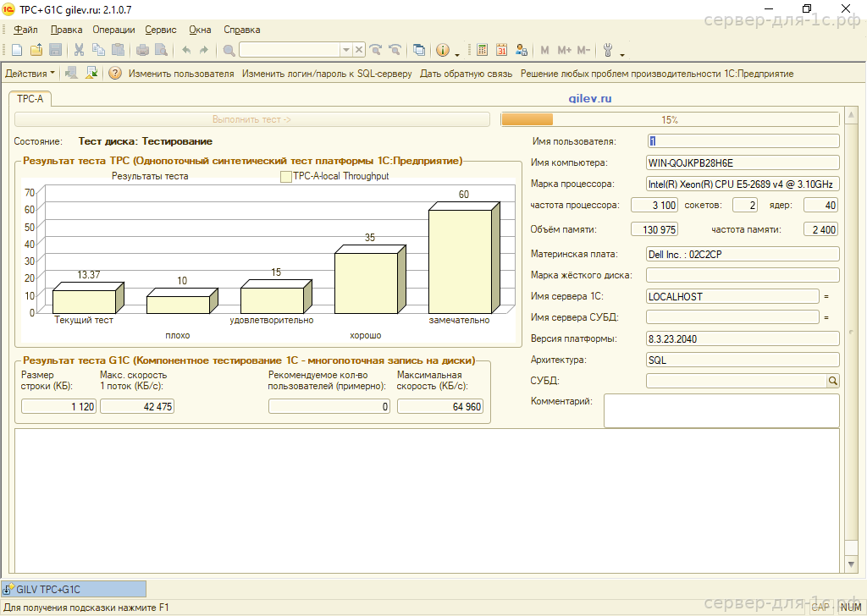
Task: Click the Комментарий text field
Action: pos(721,410)
